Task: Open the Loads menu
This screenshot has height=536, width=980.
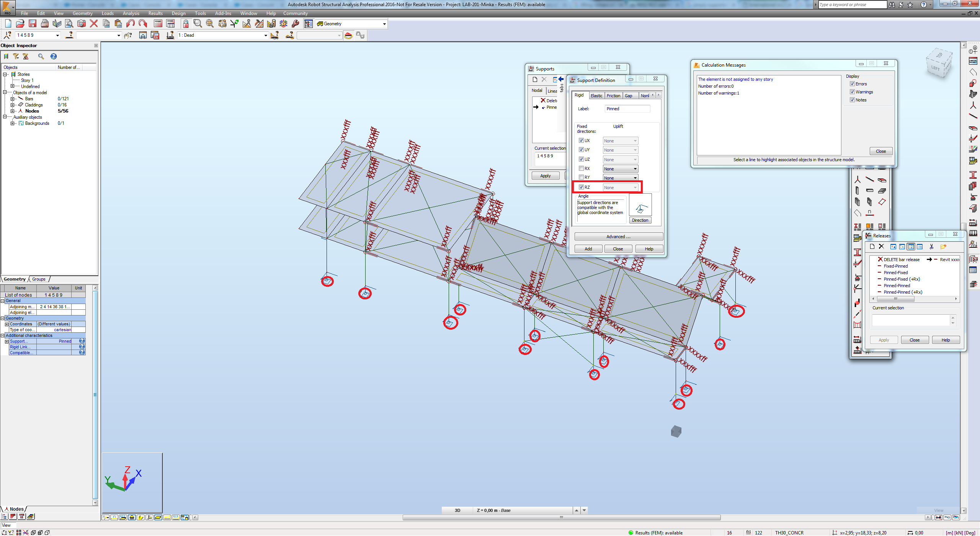Action: [108, 13]
